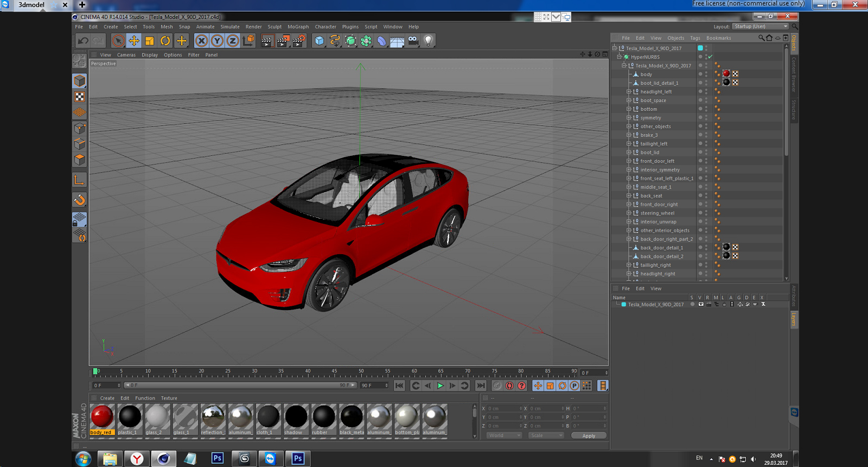Toggle X axis lock
The width and height of the screenshot is (868, 467).
click(x=201, y=41)
